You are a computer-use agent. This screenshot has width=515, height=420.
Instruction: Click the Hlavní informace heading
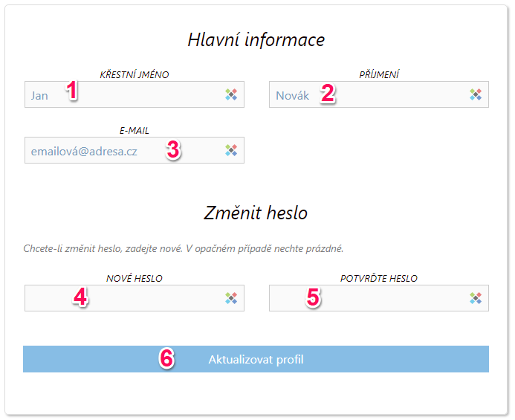click(256, 39)
